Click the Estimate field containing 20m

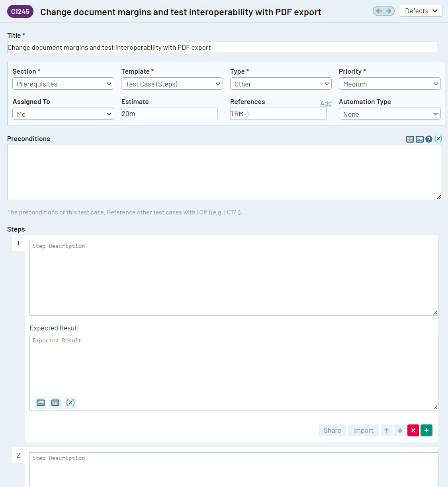tap(169, 114)
